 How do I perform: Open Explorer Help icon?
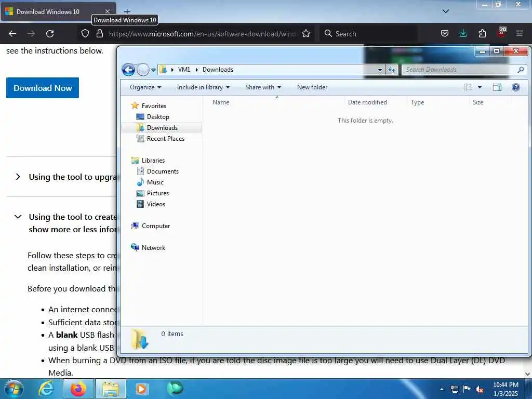click(x=516, y=87)
